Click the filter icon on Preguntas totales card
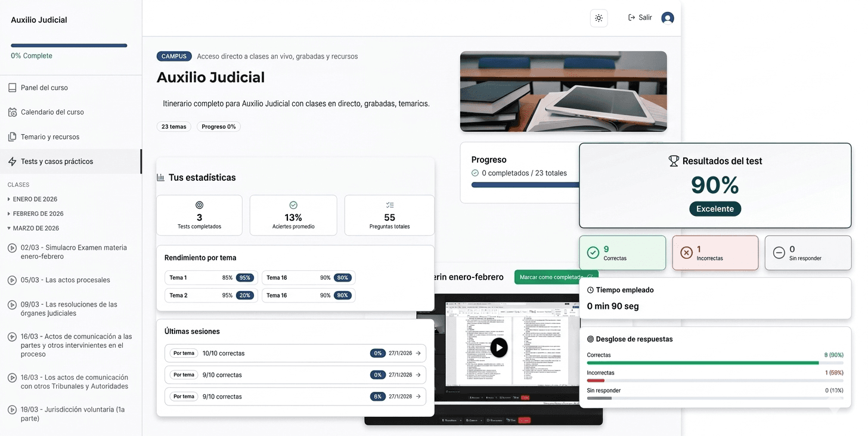Image resolution: width=868 pixels, height=436 pixels. (x=389, y=205)
